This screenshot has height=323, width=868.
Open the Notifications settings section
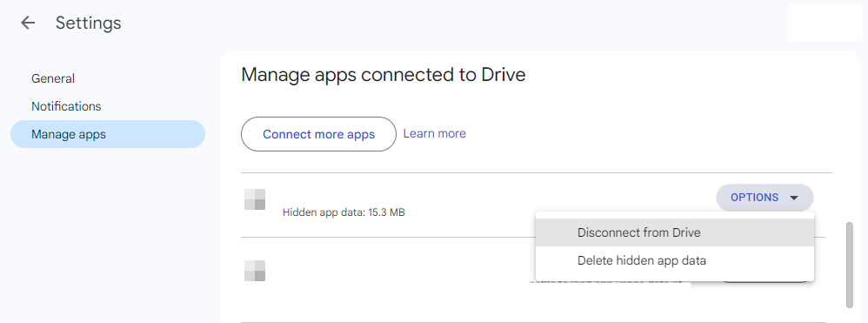click(66, 106)
